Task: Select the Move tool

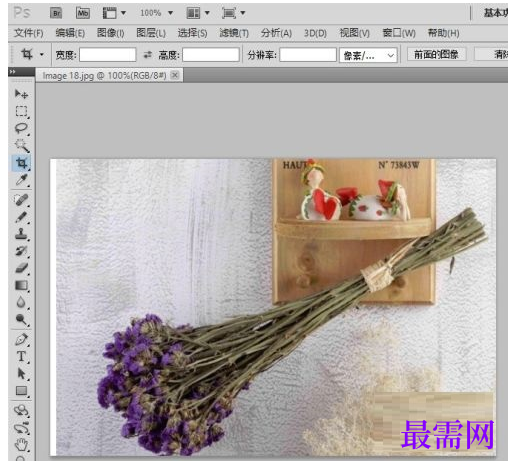Action: (x=21, y=94)
